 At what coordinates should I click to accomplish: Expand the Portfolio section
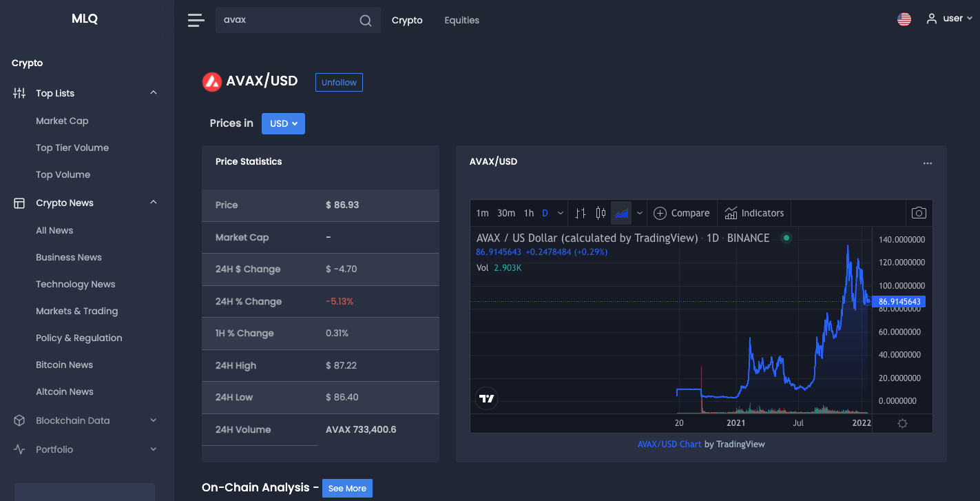(x=154, y=449)
